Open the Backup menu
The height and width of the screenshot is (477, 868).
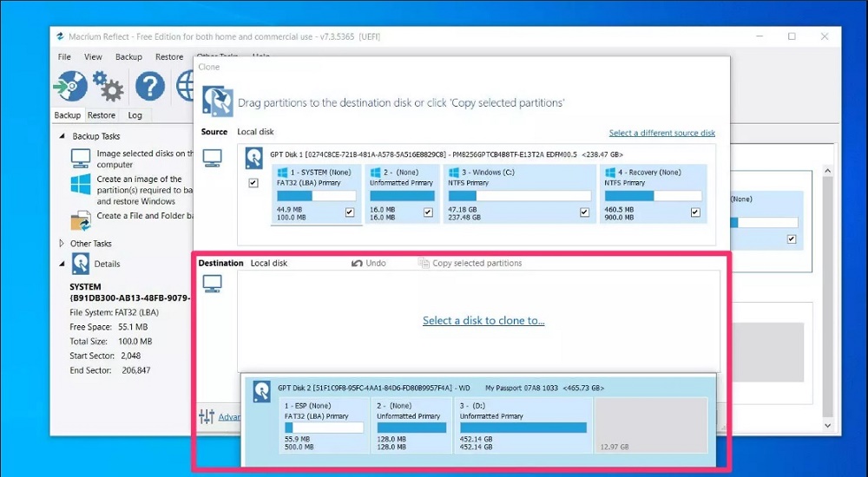128,57
